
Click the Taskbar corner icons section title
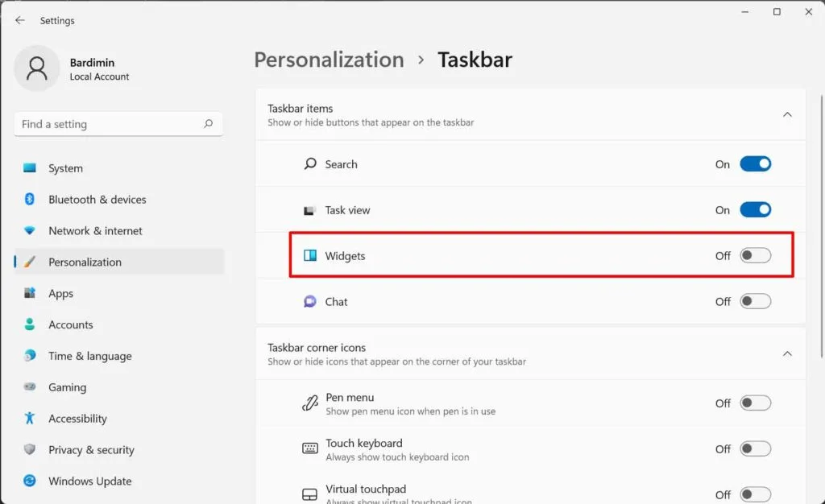[x=316, y=347]
